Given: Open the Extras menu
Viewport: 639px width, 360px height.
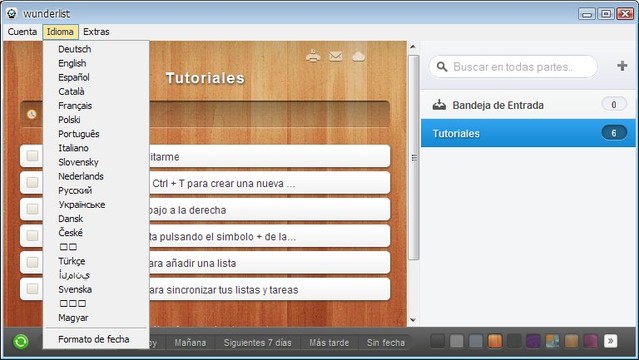Looking at the screenshot, I should pyautogui.click(x=96, y=31).
